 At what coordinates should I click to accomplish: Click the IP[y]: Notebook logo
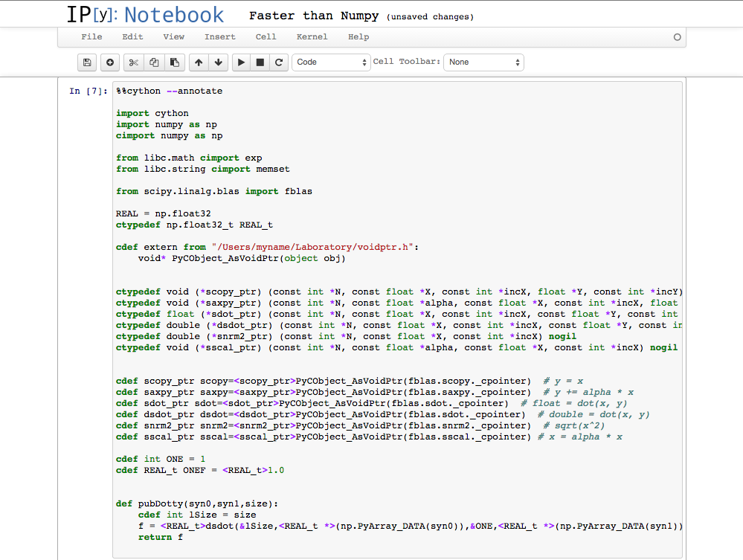coord(144,13)
